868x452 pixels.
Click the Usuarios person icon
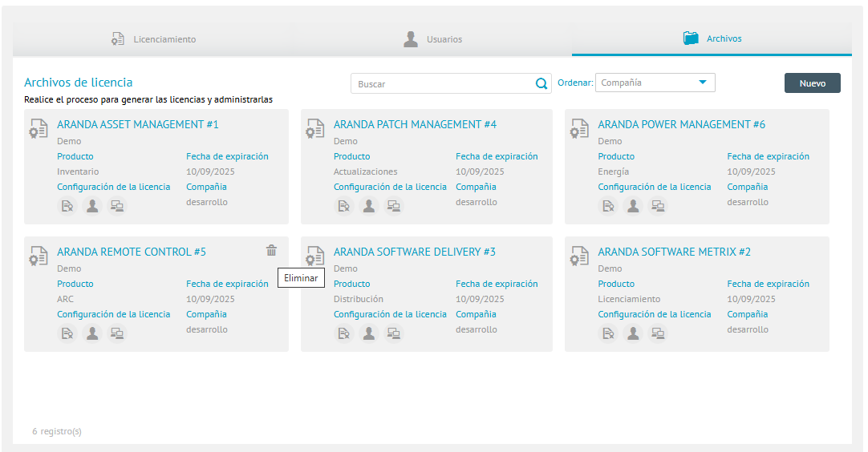click(411, 38)
